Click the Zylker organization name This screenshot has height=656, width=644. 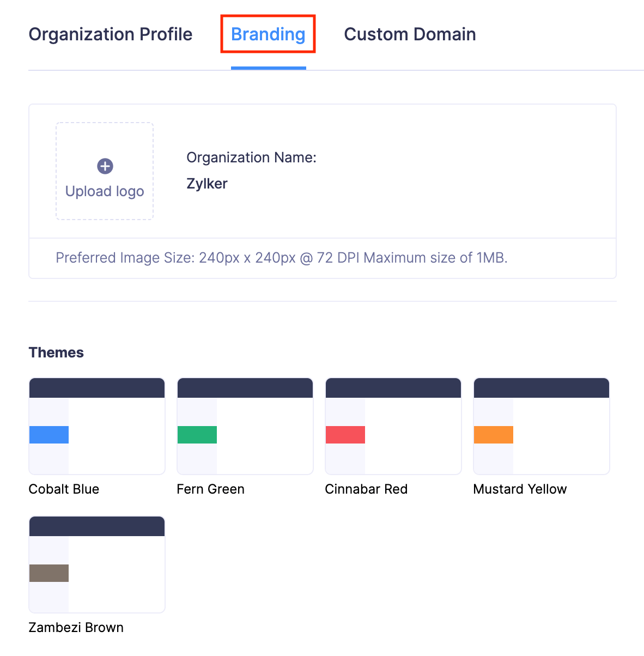point(207,184)
